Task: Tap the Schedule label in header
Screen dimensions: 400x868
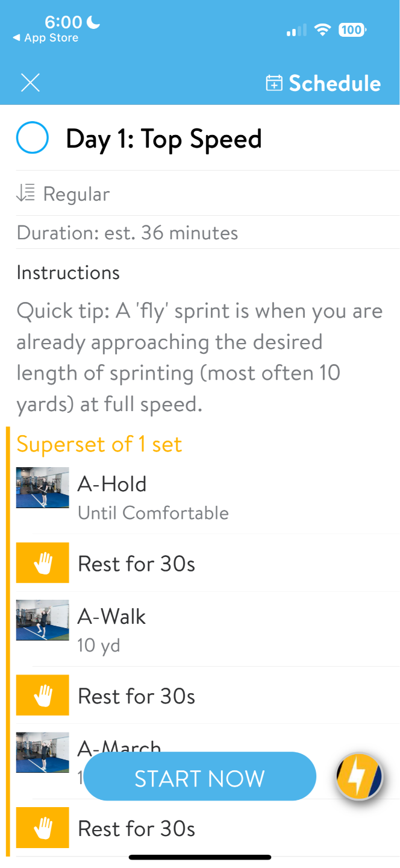Action: tap(335, 83)
